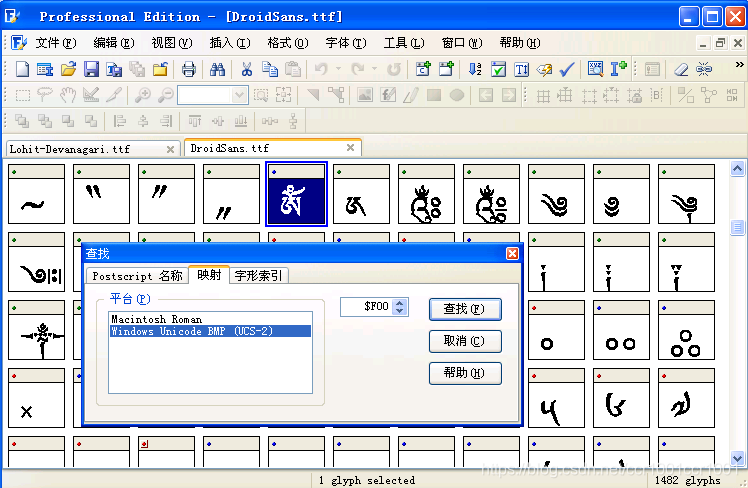Open the zoom level combo box
Image resolution: width=748 pixels, height=488 pixels.
pyautogui.click(x=213, y=95)
